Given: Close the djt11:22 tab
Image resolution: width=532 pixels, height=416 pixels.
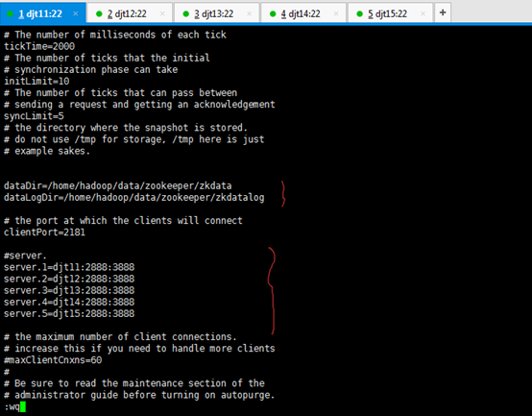Looking at the screenshot, I should (76, 13).
